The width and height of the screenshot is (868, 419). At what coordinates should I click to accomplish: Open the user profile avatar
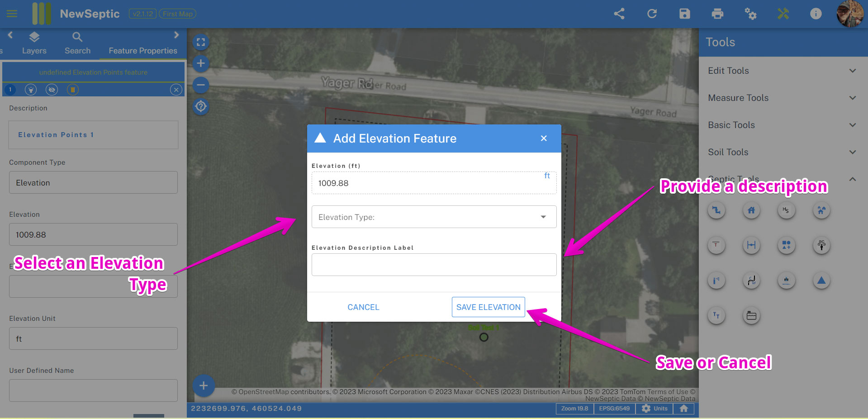(x=850, y=14)
